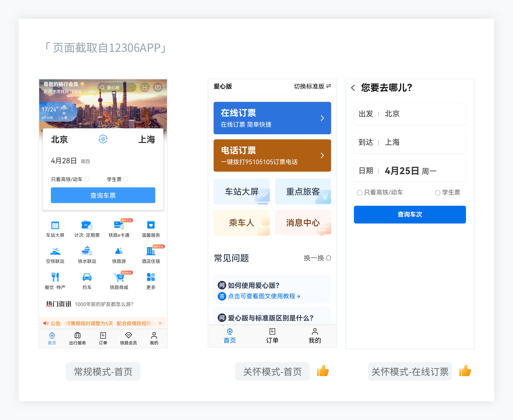Tap the 铁路e卡通 icon

pos(119,225)
